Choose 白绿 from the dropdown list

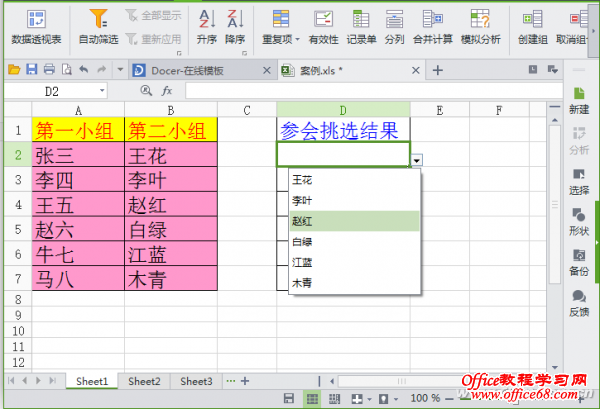point(354,242)
